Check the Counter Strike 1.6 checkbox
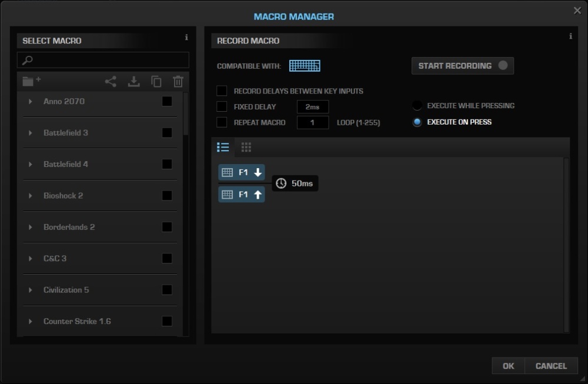 click(167, 322)
